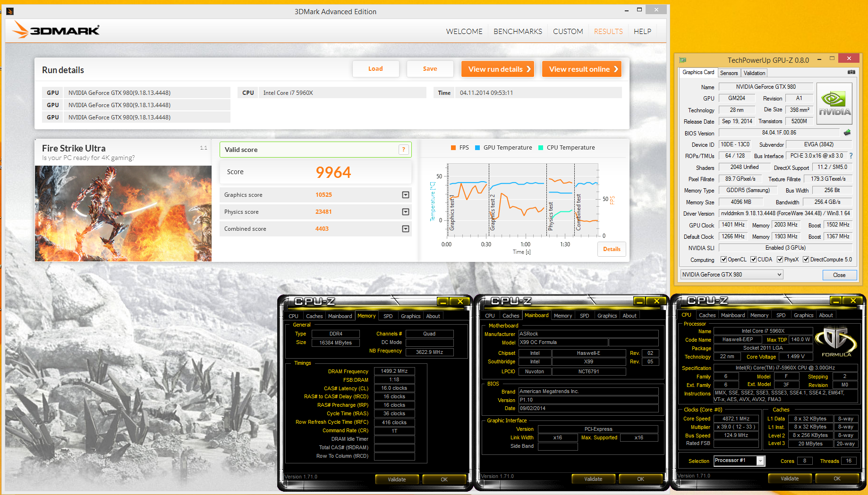Click the Save button in Run details
This screenshot has width=868, height=495.
pyautogui.click(x=430, y=69)
